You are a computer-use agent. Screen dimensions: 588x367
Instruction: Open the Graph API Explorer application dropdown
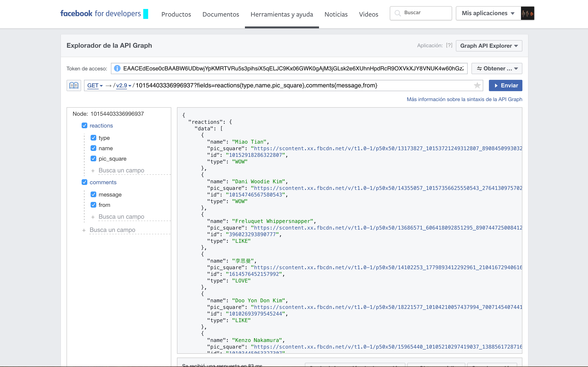[489, 46]
